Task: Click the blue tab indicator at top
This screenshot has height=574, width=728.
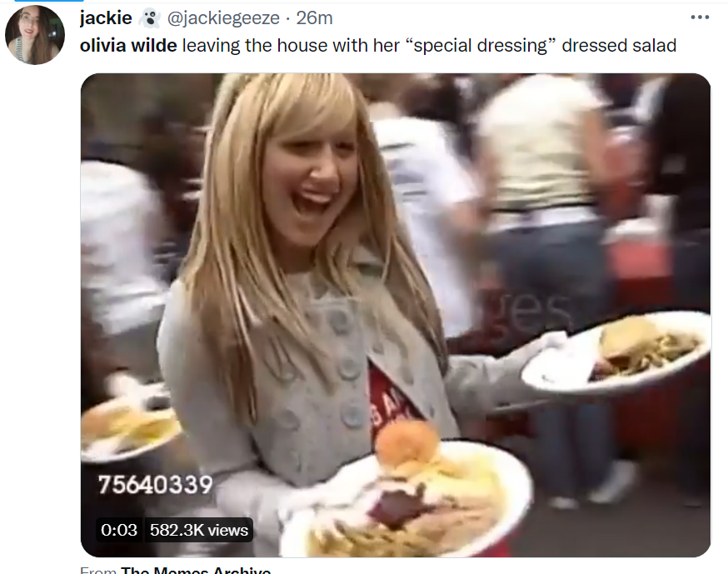Action: coord(49,1)
